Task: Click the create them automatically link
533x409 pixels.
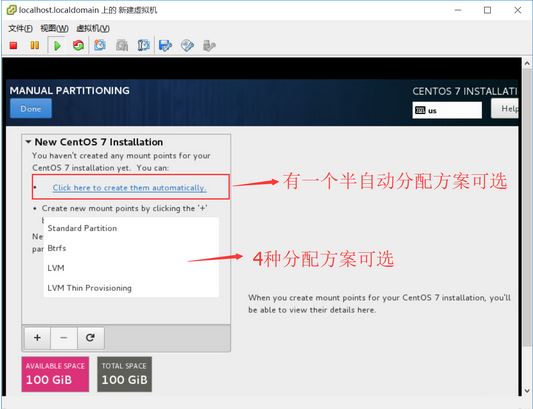Action: (x=130, y=188)
